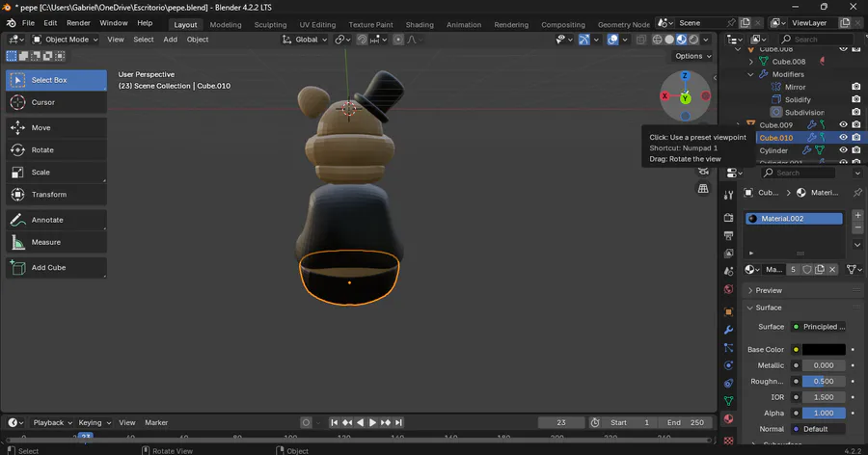
Task: Open the View Layer properties tab
Action: [728, 254]
